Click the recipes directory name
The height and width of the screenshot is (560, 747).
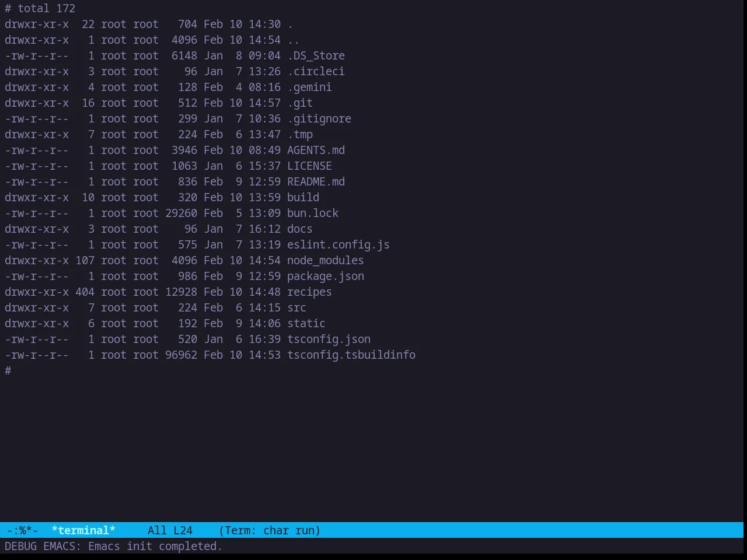click(x=309, y=292)
